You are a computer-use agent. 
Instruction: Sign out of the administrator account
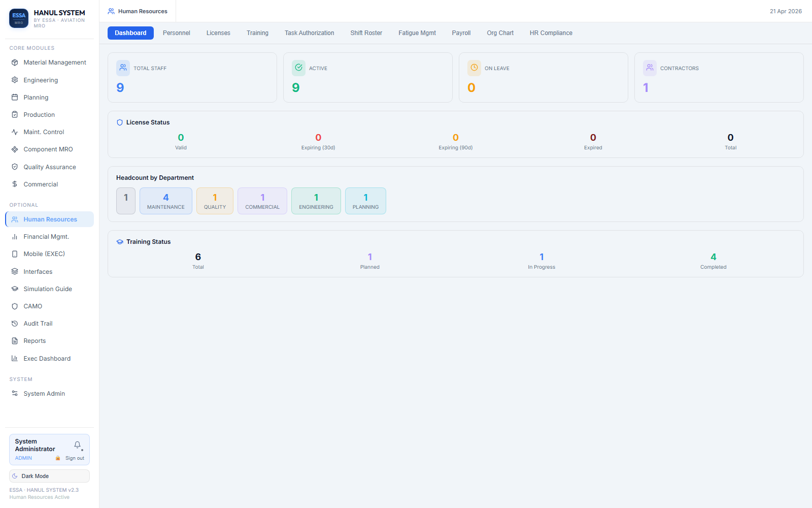(x=75, y=458)
